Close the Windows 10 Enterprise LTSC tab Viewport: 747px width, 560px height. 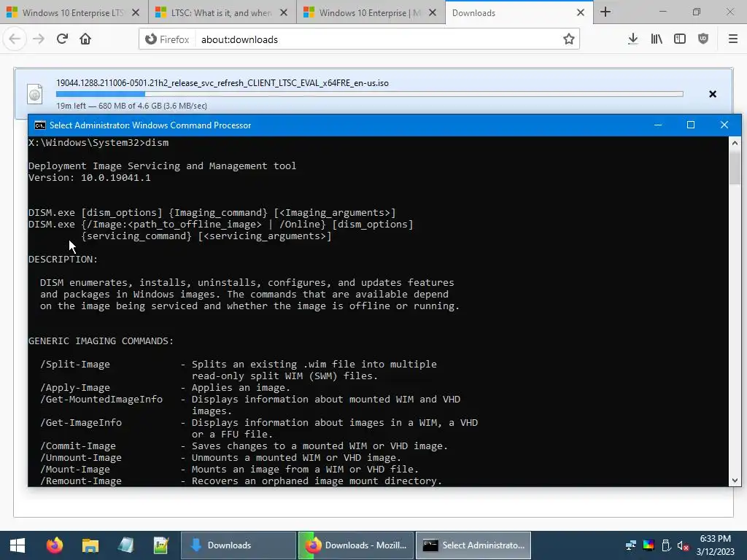click(135, 13)
